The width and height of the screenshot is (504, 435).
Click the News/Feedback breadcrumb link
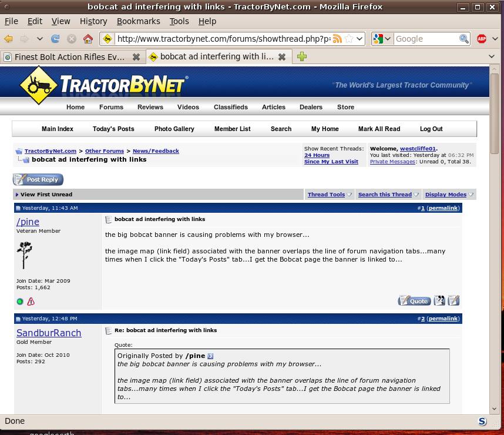(x=156, y=151)
